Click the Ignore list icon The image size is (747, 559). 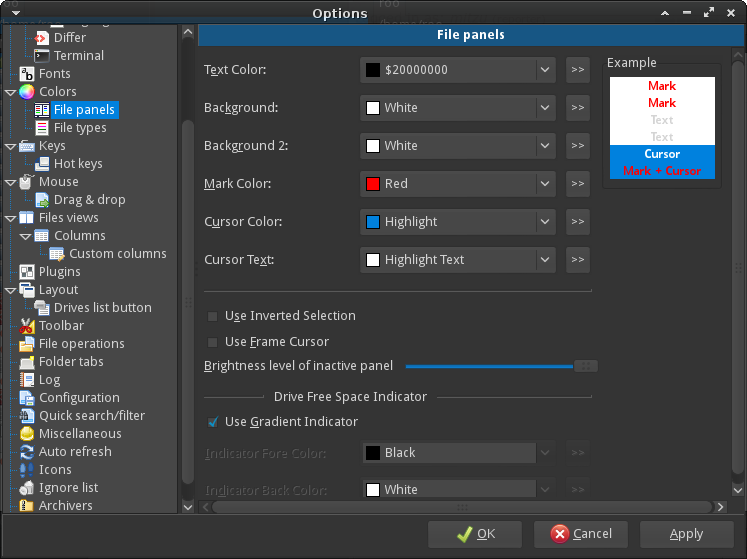pos(27,488)
